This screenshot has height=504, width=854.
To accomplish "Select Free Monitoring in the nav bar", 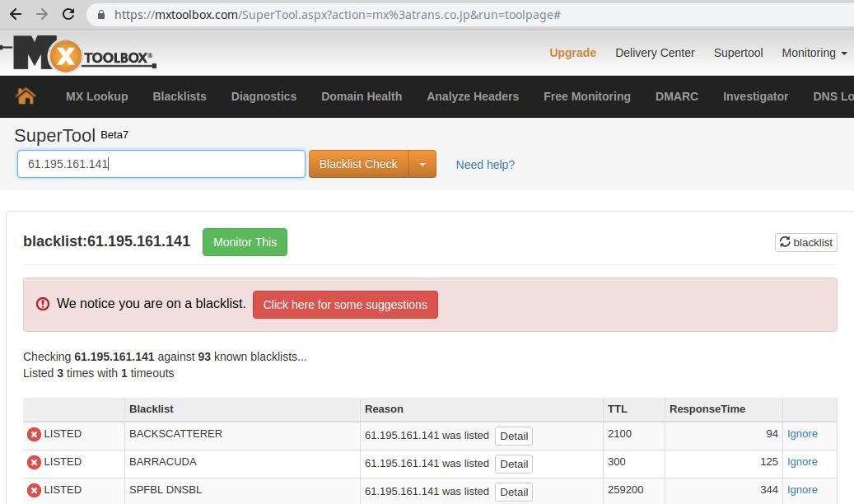I will pos(587,96).
